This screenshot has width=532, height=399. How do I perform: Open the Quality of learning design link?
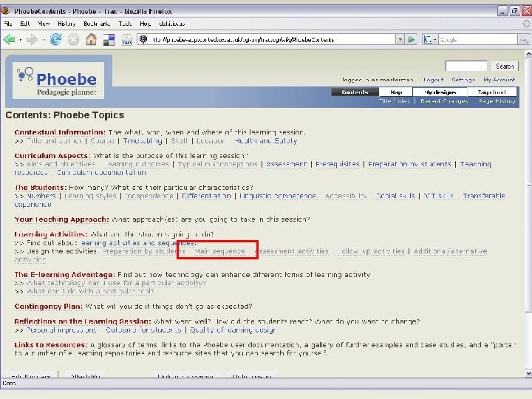[x=233, y=330]
